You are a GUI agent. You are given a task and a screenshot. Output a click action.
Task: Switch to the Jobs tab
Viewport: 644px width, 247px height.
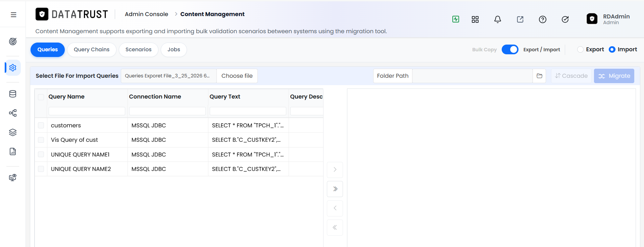174,50
